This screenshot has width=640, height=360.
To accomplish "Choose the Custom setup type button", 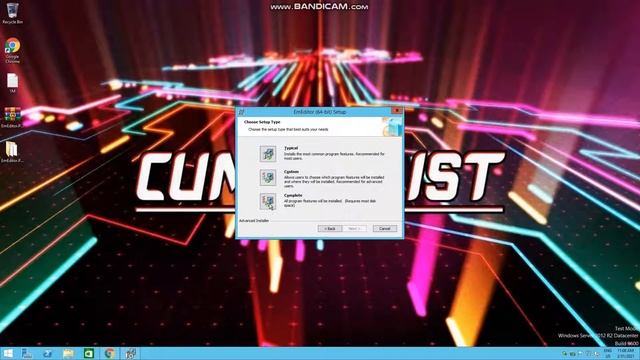I will [x=268, y=178].
